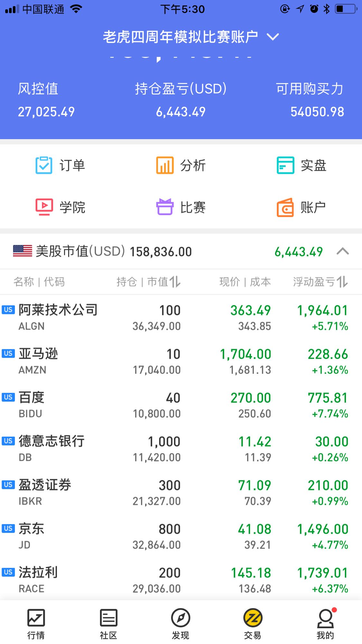362x644 pixels.
Task: Tap the 现价 | 成本 column header
Action: click(x=245, y=282)
